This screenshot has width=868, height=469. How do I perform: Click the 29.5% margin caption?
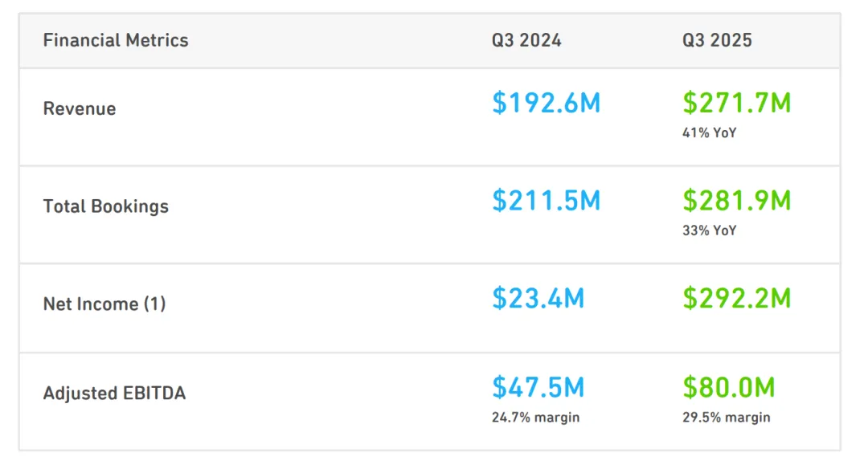pyautogui.click(x=726, y=418)
